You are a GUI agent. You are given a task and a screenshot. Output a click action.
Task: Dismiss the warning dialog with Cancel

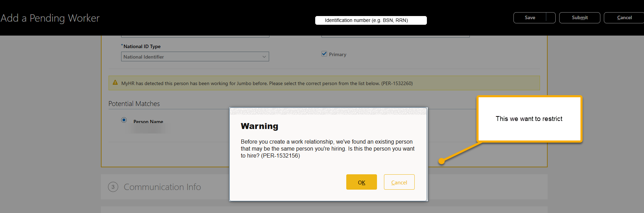pyautogui.click(x=399, y=182)
